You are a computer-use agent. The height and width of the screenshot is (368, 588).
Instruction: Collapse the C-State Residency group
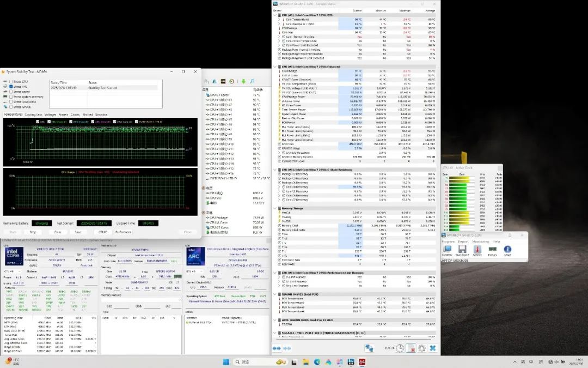click(275, 170)
